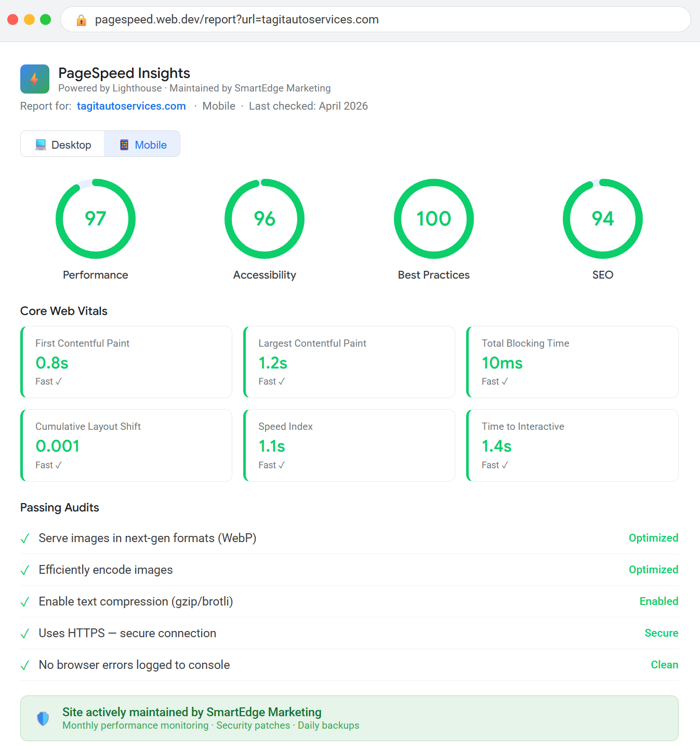The width and height of the screenshot is (700, 750).
Task: Click the Accessibility label
Action: (265, 275)
